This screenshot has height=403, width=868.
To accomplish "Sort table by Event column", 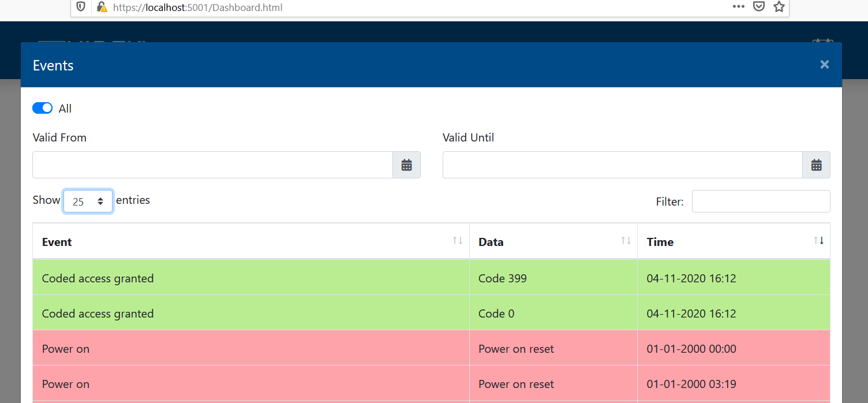I will 251,241.
